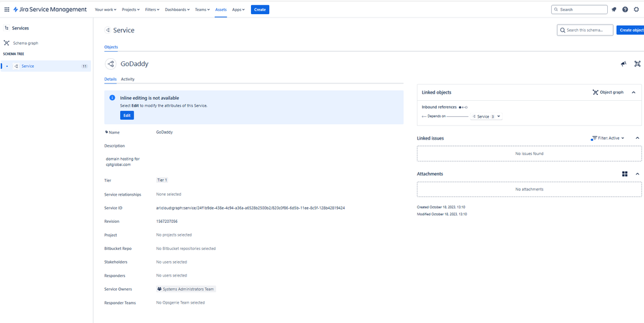Click the No attachments box
Screen dimensions: 644x323
click(x=529, y=189)
